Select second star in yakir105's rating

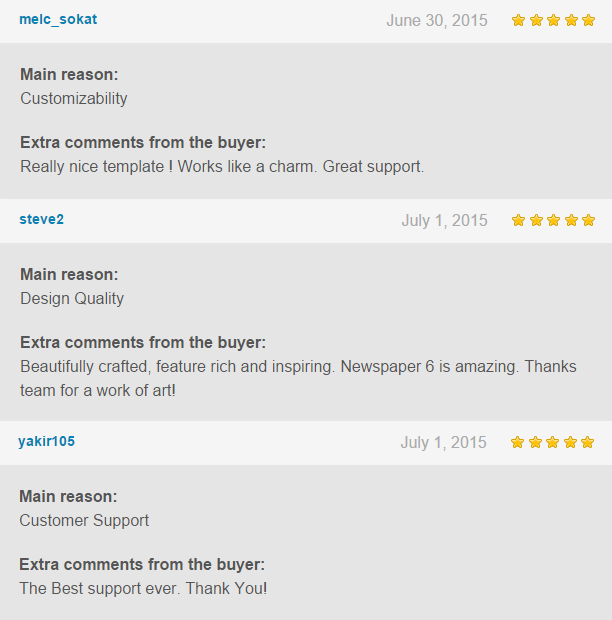pos(535,442)
